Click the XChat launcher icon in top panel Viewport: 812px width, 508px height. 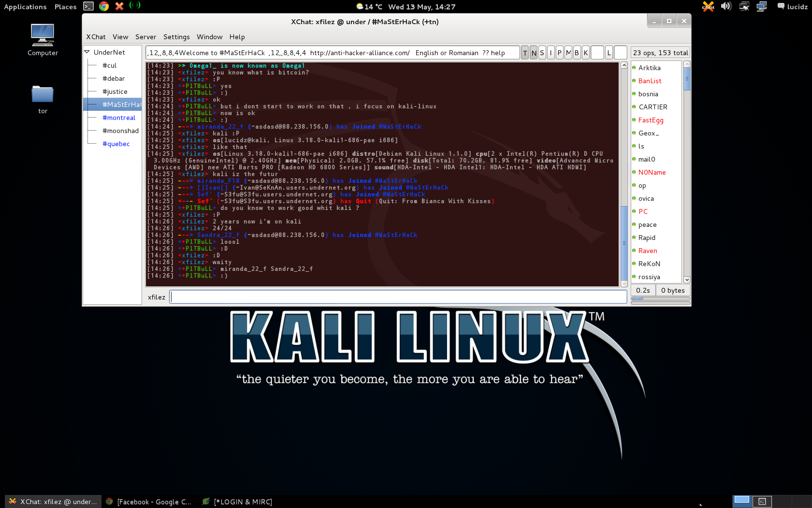tap(119, 6)
